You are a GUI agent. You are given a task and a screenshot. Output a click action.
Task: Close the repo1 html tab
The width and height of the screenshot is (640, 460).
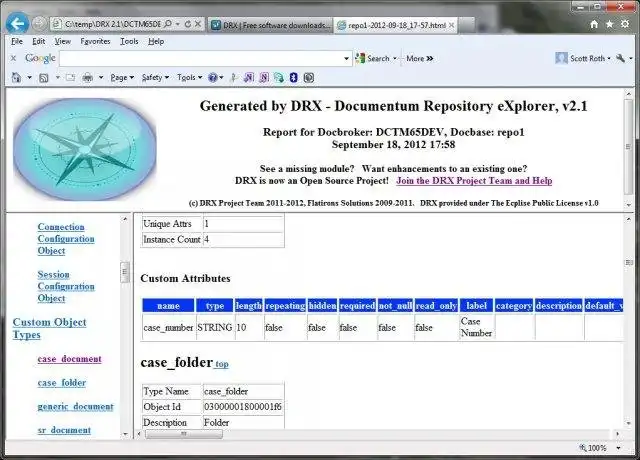point(451,25)
